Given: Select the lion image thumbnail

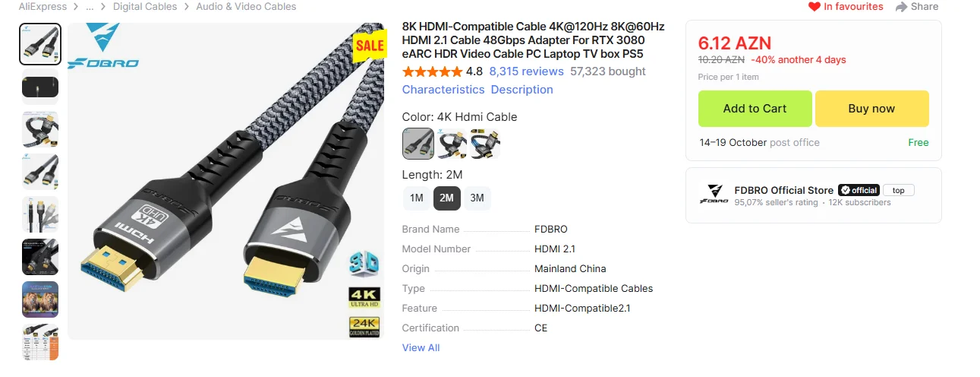Looking at the screenshot, I should coord(40,299).
